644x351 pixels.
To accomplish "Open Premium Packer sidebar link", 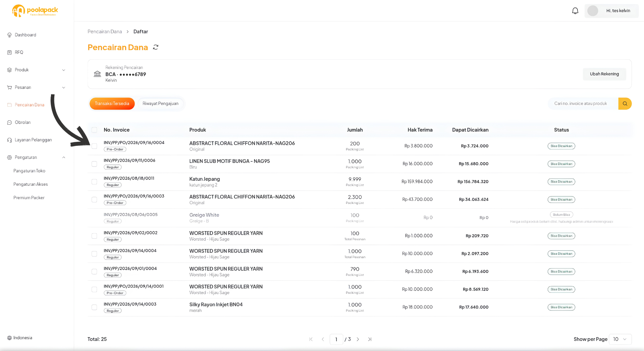I will [29, 198].
